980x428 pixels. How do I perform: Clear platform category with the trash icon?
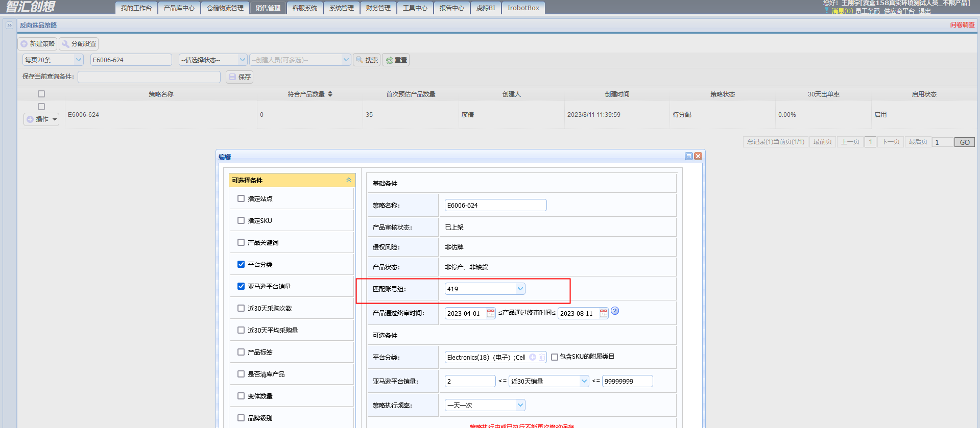(541, 357)
